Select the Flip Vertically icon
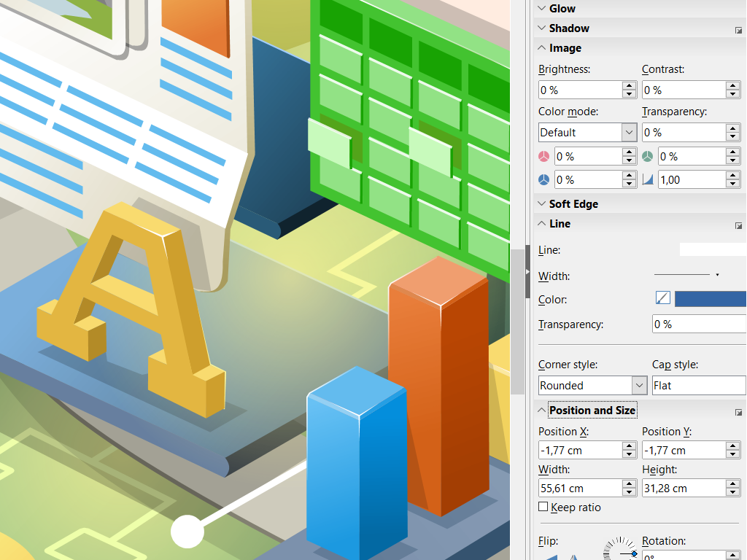Image resolution: width=747 pixels, height=560 pixels. (552, 556)
